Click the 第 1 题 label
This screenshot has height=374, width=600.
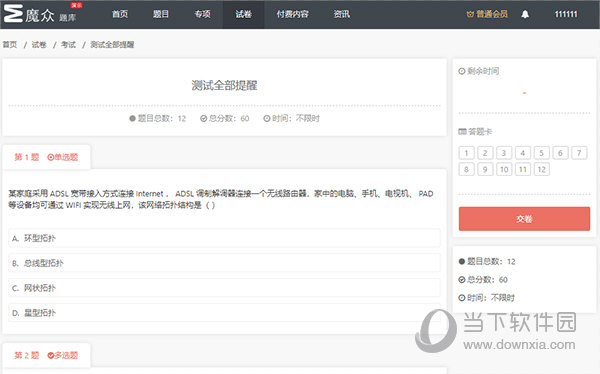(27, 157)
